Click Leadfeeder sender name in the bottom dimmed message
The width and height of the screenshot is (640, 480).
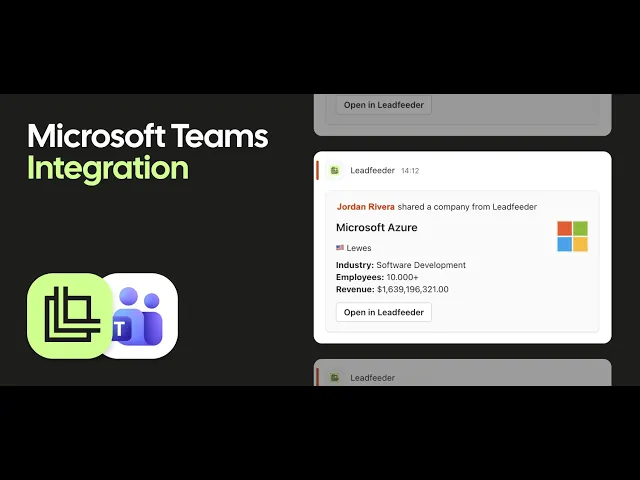coord(372,378)
